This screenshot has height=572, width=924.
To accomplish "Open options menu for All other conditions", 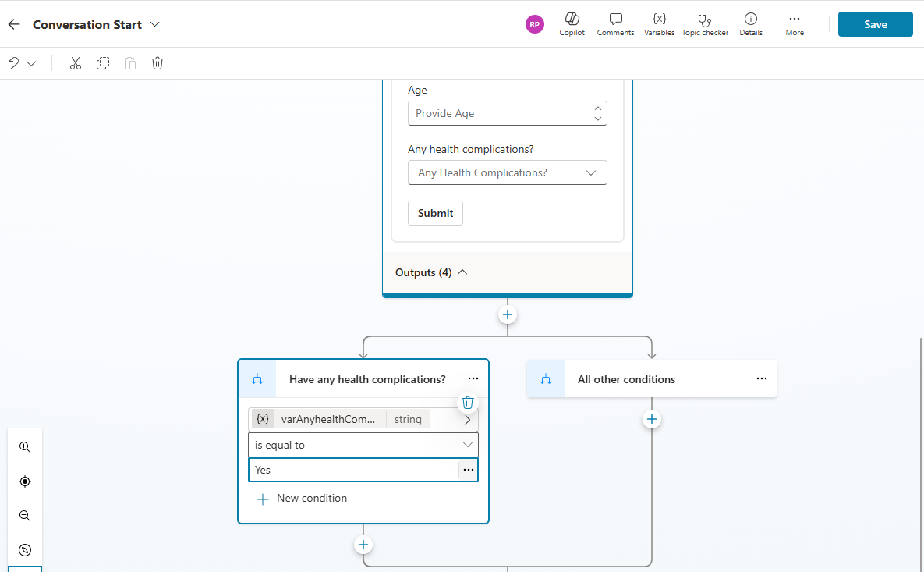I will click(762, 378).
